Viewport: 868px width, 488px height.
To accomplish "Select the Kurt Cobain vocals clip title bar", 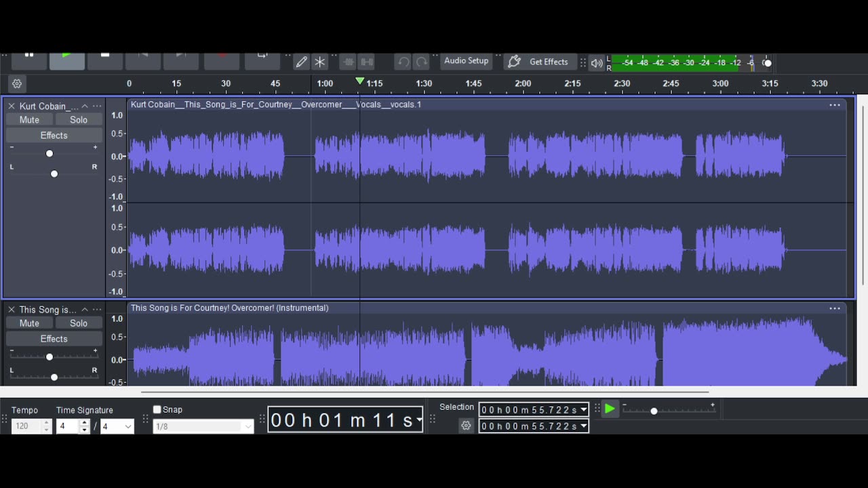I will (487, 104).
